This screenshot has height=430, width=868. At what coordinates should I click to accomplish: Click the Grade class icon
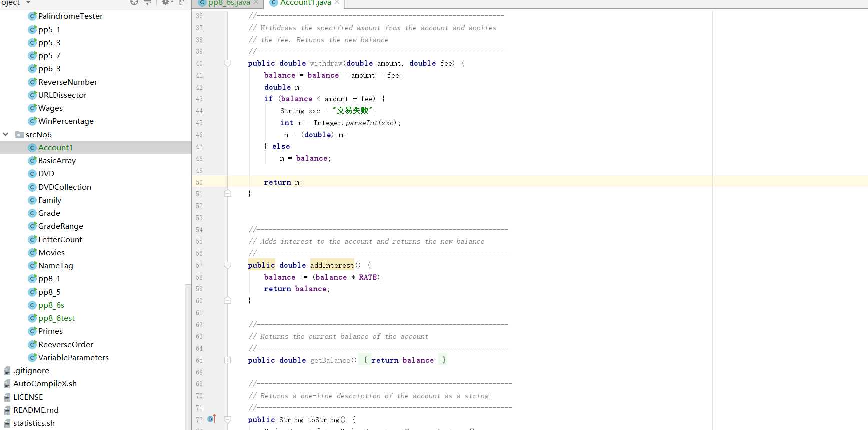pos(32,213)
